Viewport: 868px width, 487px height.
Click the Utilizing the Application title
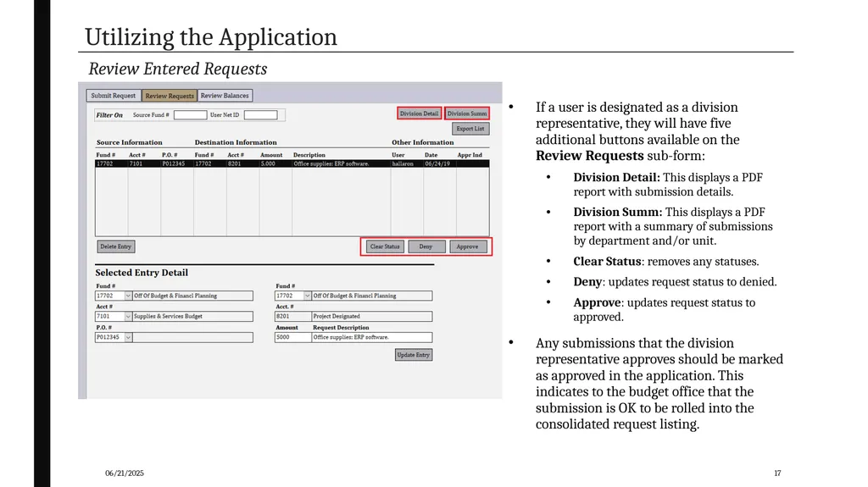click(211, 37)
